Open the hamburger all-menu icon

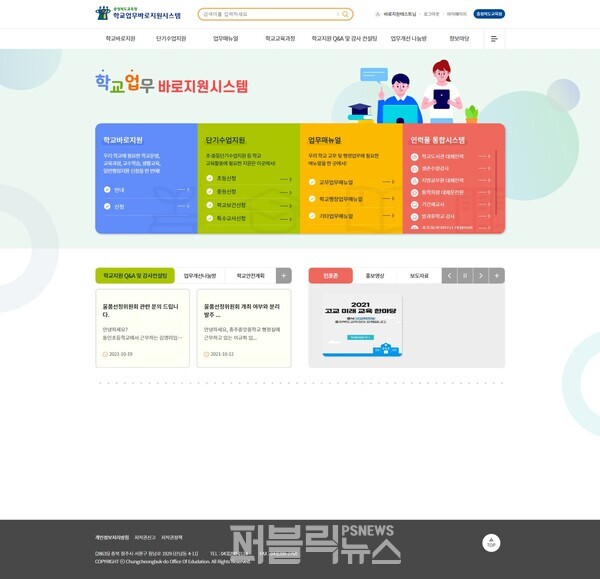[494, 39]
